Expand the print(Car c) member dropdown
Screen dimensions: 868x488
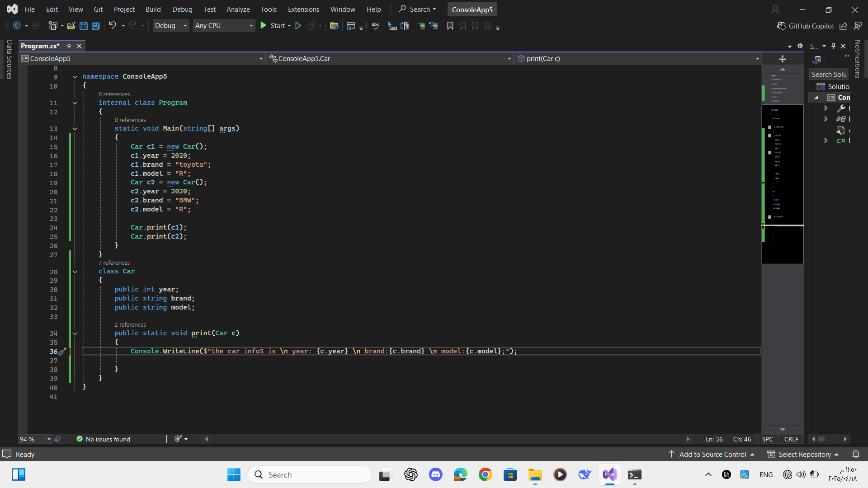click(x=757, y=59)
